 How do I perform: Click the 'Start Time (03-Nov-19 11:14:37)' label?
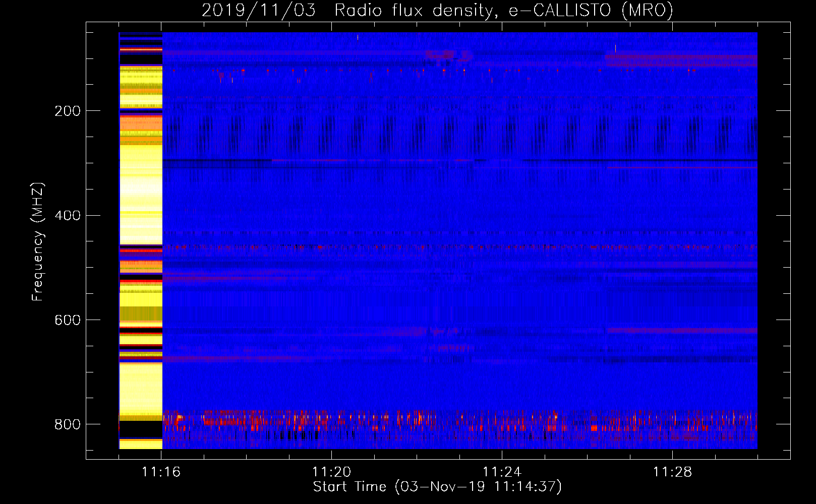pyautogui.click(x=437, y=487)
